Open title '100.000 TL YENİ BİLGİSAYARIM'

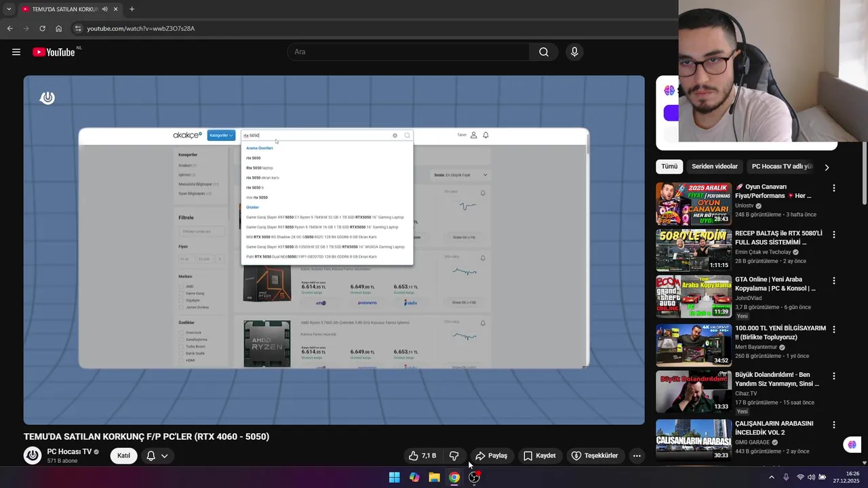(x=781, y=332)
